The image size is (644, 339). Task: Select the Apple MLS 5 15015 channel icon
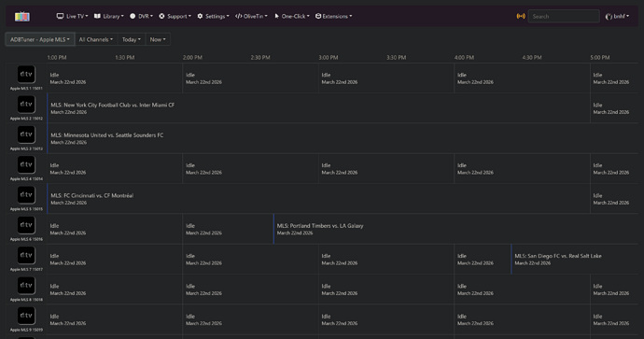(x=26, y=195)
